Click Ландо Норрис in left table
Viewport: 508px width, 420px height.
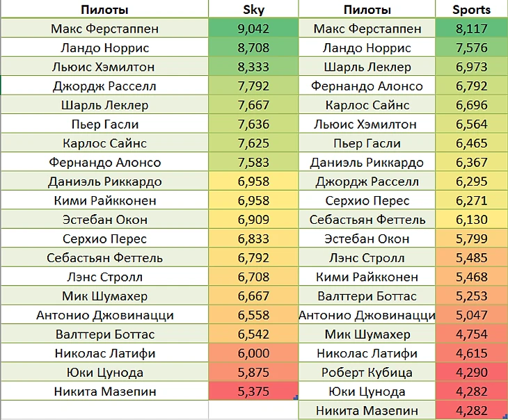coord(104,49)
